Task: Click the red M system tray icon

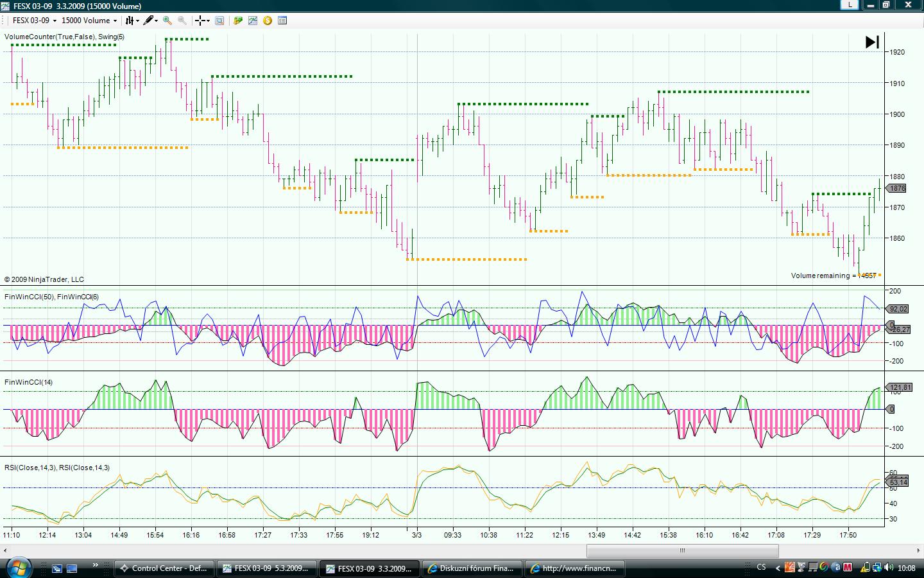Action: point(848,567)
